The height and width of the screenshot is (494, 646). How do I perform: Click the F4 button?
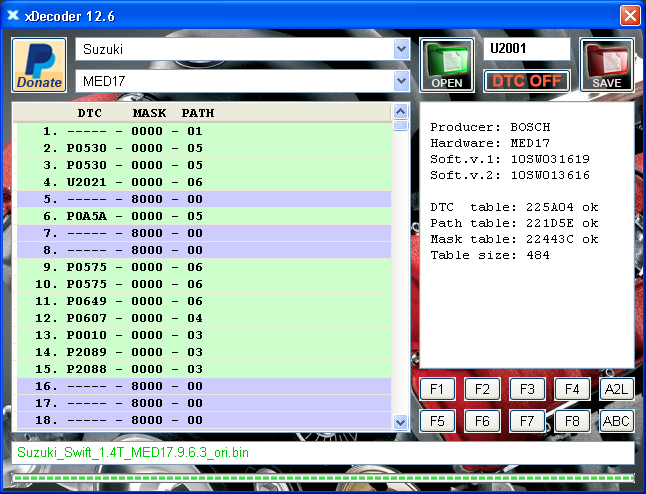click(572, 389)
